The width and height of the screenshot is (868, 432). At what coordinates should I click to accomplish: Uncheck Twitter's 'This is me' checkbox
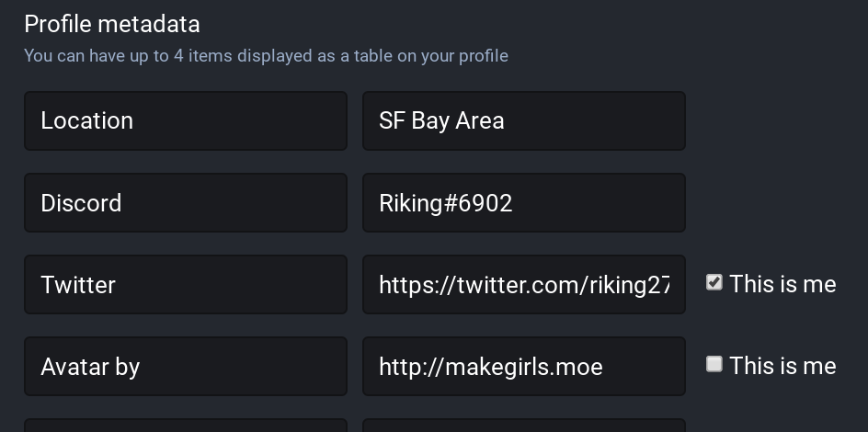coord(714,283)
